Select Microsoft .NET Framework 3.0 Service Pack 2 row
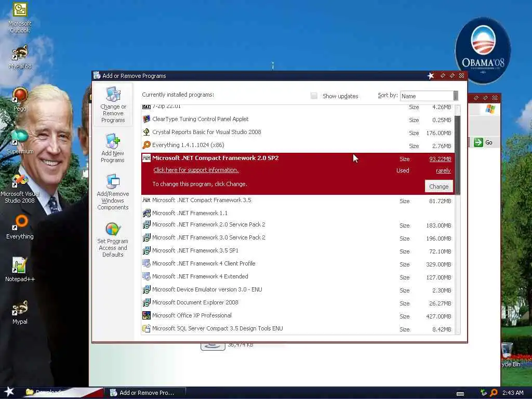The width and height of the screenshot is (532, 399). 298,238
